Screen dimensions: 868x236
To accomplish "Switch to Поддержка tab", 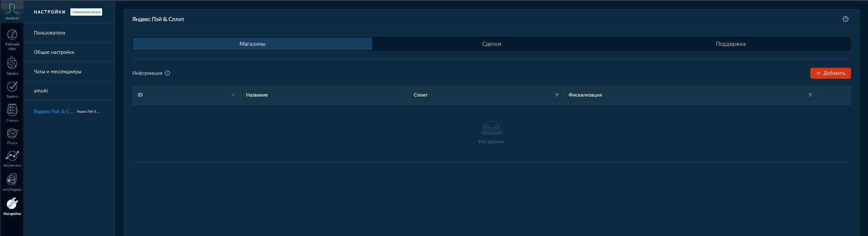I will tap(731, 44).
